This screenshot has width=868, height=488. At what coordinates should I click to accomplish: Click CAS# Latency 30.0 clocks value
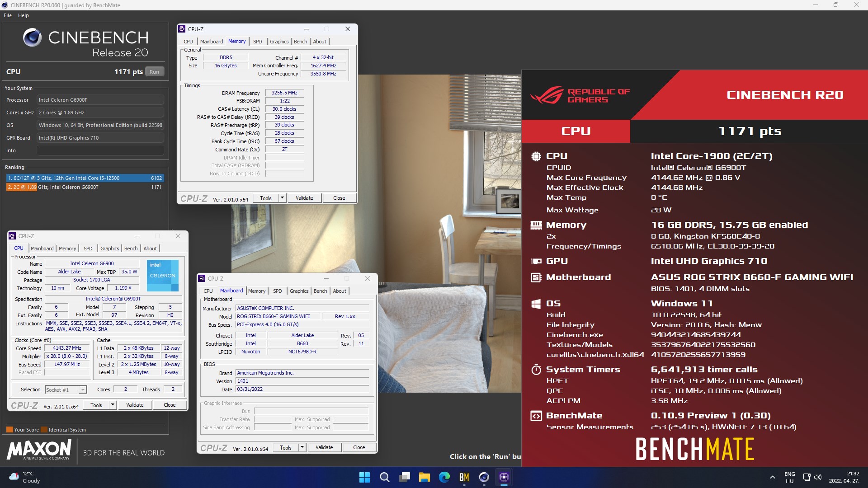tap(284, 109)
